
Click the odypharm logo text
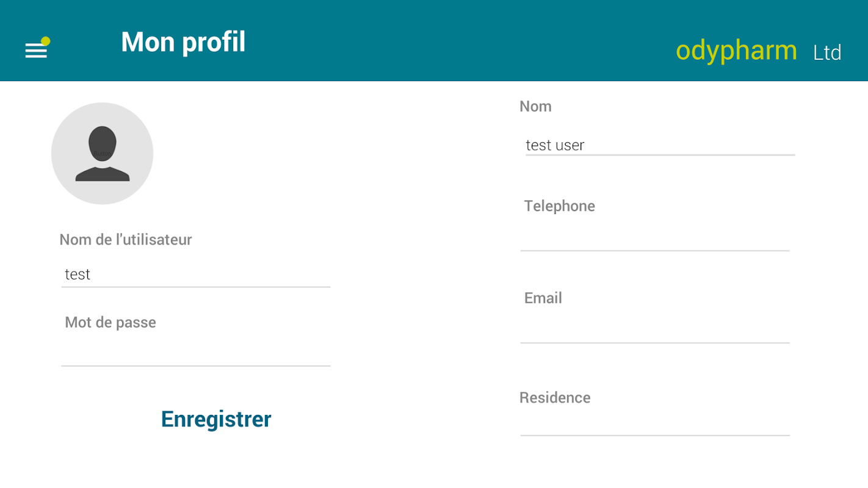pos(736,51)
